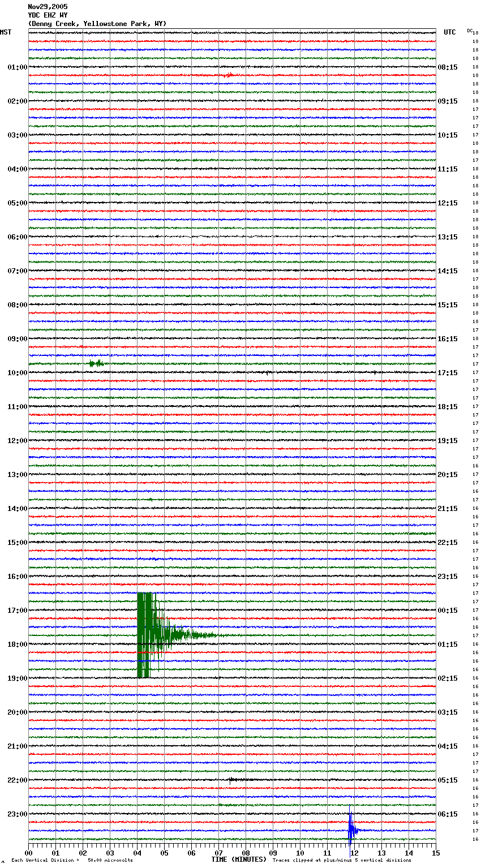
Task: Select the 05:00 MST row label
Action: 18,203
